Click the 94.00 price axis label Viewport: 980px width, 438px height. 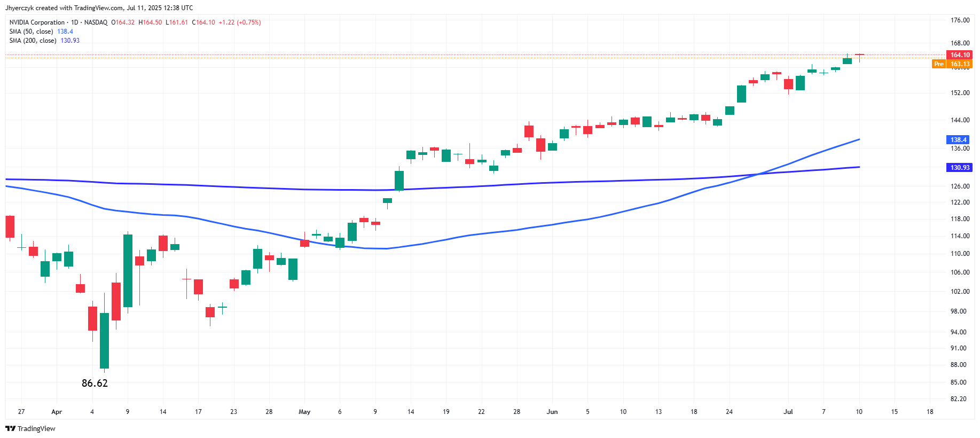[x=958, y=332]
